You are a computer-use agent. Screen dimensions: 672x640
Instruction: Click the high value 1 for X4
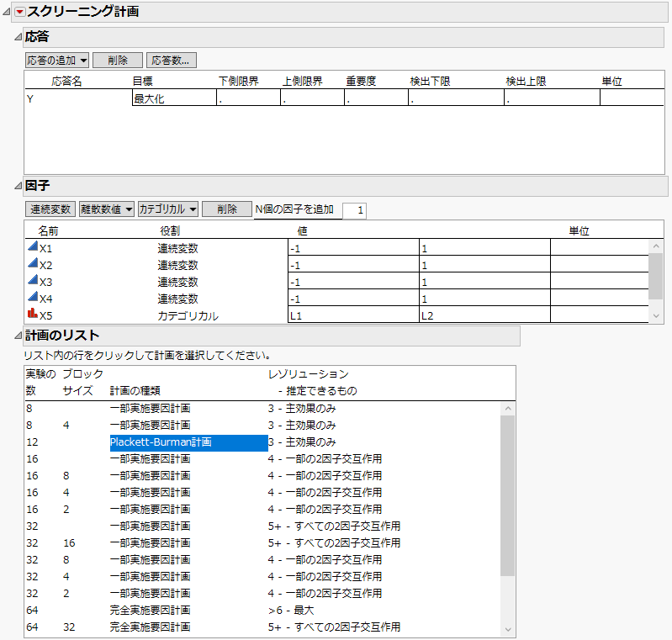coord(484,298)
